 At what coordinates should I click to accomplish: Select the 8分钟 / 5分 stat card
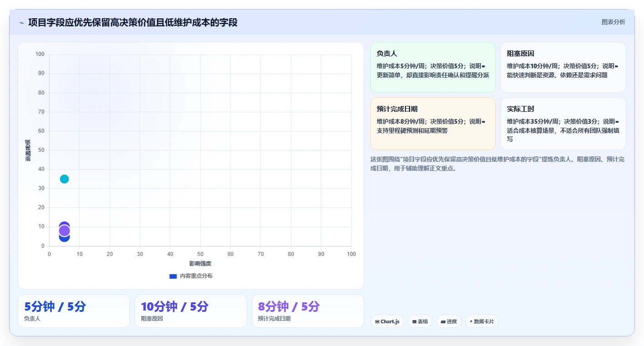pos(308,311)
